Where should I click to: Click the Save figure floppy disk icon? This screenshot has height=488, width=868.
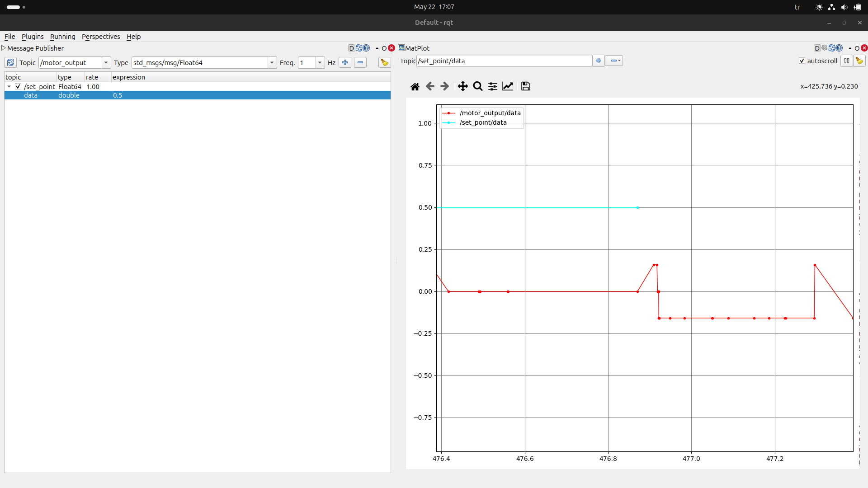click(525, 86)
